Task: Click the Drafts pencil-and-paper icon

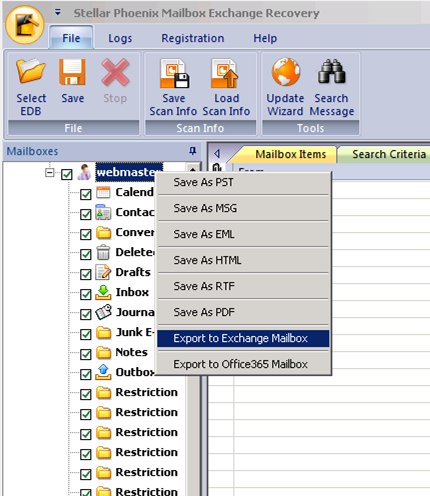Action: click(103, 272)
